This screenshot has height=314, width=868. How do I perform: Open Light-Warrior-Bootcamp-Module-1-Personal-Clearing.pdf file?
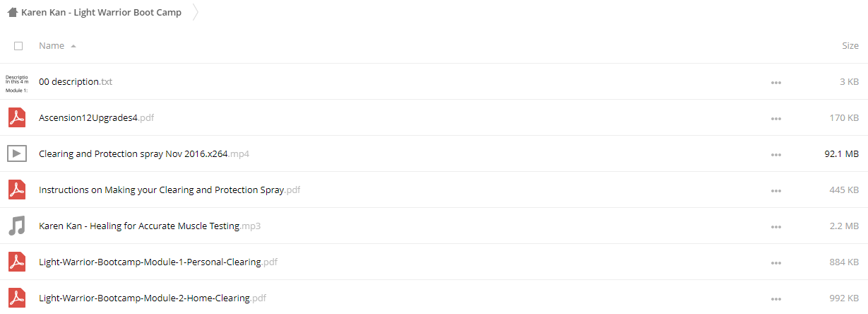[158, 262]
